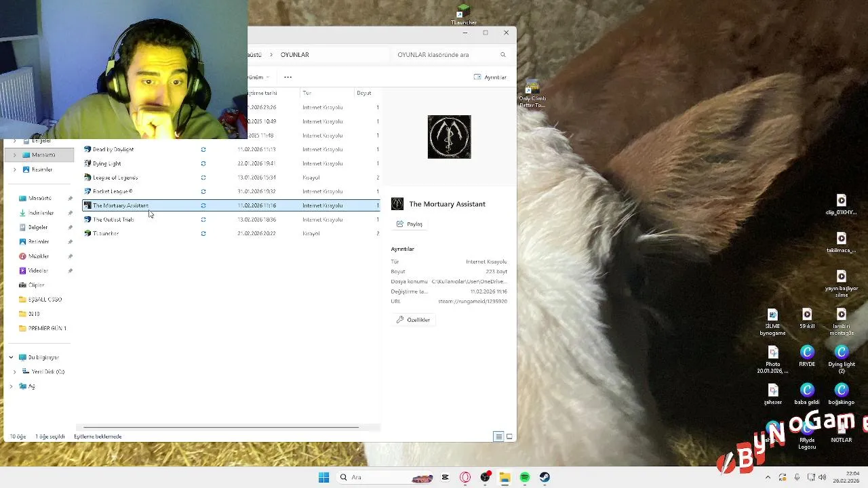868x488 pixels.
Task: Open the Görünüm view dropdown
Action: coord(258,77)
